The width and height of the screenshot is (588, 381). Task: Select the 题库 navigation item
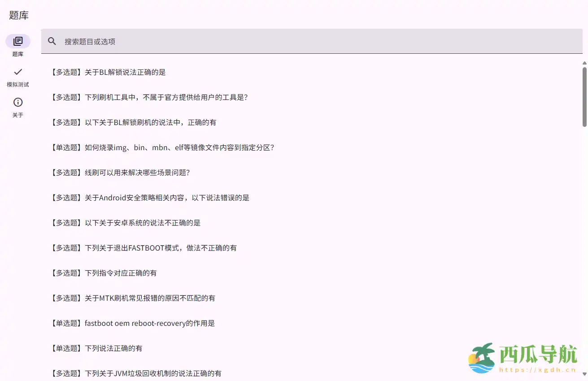(18, 45)
